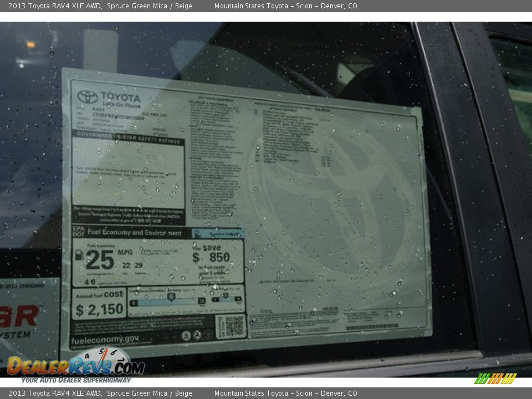Click "Mountain States Toyota - Scion - Denver, CO" top caption
The image size is (532, 399).
(x=286, y=6)
